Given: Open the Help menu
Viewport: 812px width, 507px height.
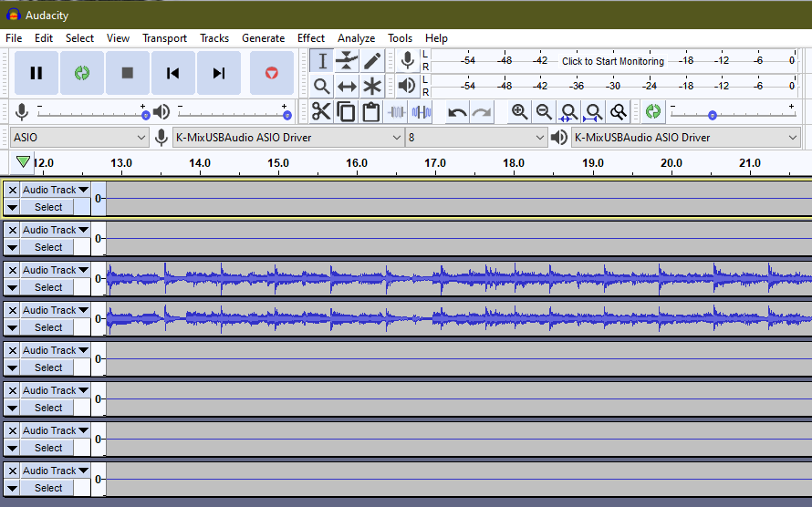Looking at the screenshot, I should pyautogui.click(x=436, y=38).
